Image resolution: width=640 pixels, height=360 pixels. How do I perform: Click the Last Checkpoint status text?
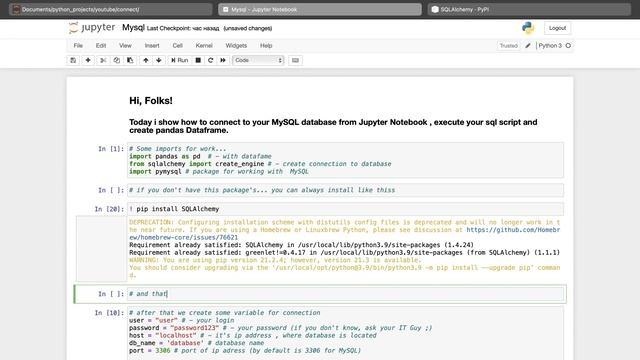point(183,29)
